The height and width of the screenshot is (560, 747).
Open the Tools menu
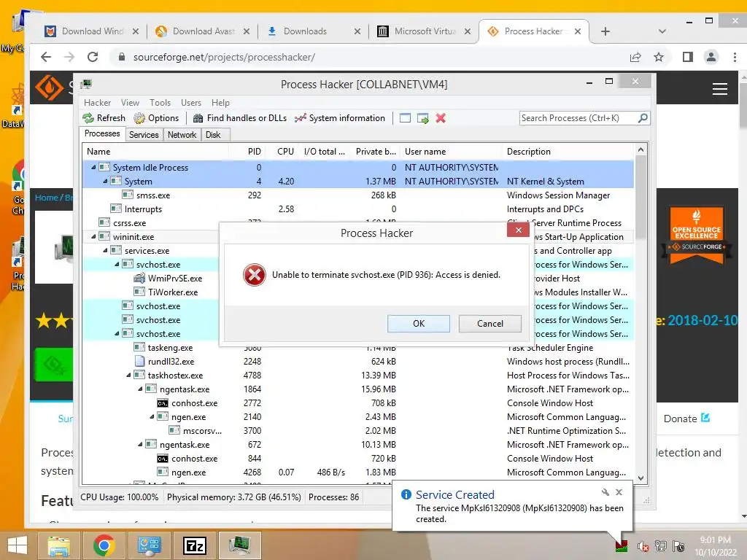coord(160,103)
